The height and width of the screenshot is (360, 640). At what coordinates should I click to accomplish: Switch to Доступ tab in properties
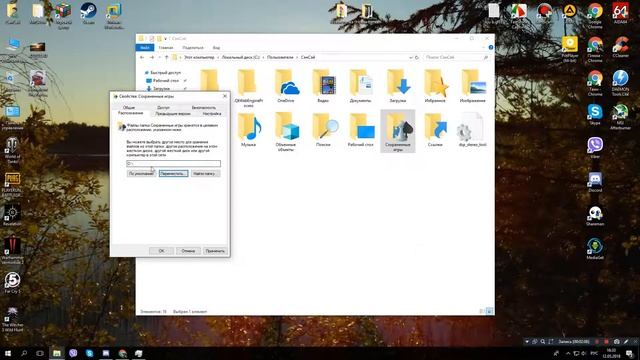(163, 107)
